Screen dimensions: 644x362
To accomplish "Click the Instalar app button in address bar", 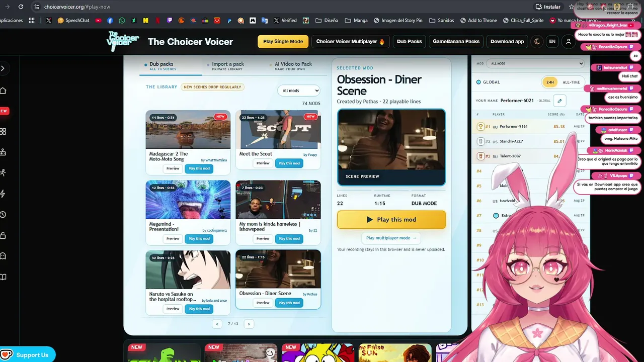I will click(548, 7).
